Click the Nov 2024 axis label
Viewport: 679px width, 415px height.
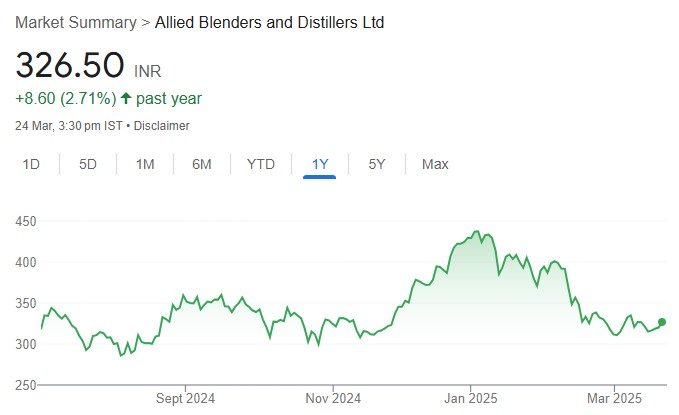coord(332,398)
